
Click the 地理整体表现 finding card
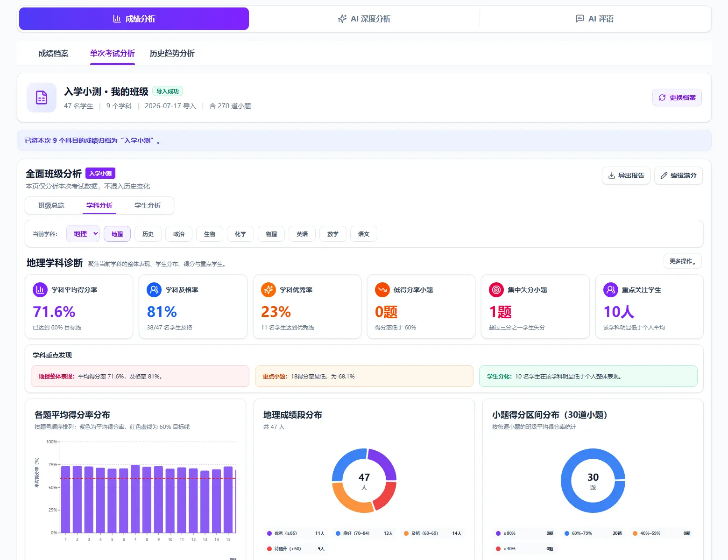tap(140, 376)
